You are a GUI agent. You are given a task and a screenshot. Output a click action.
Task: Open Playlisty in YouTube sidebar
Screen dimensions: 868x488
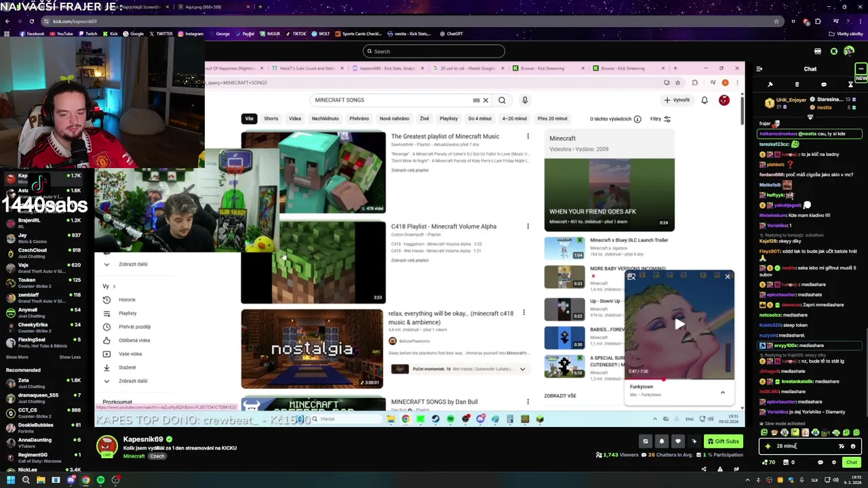127,313
